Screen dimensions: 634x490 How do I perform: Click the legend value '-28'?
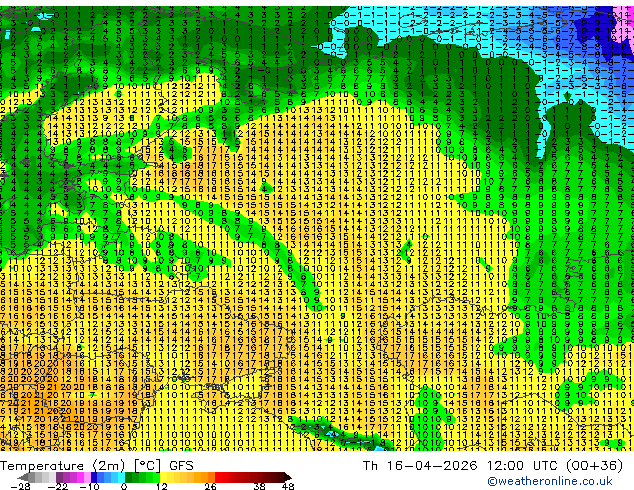tap(20, 486)
